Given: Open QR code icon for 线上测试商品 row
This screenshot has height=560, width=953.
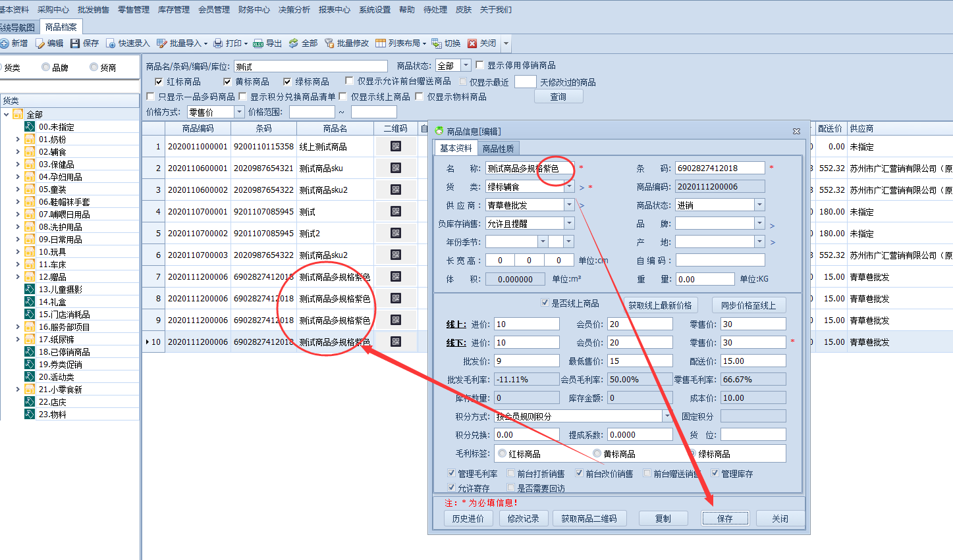Looking at the screenshot, I should 396,146.
